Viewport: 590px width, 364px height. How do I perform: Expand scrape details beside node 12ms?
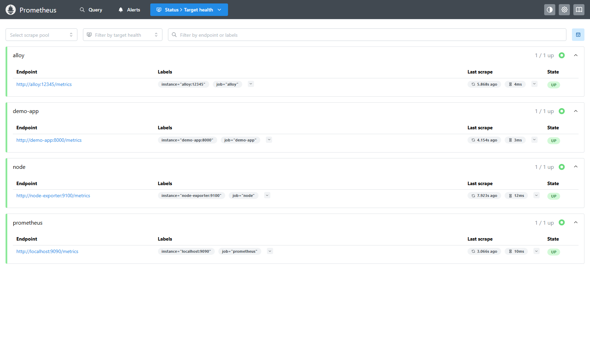pos(537,195)
